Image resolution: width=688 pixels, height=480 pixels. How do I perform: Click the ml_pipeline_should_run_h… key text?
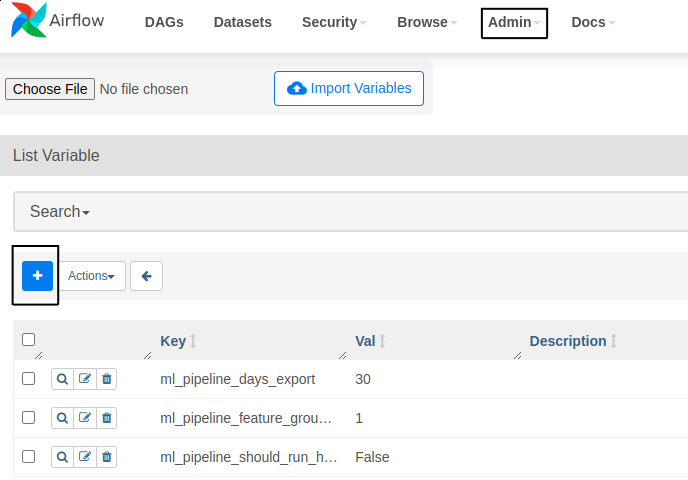coord(248,457)
